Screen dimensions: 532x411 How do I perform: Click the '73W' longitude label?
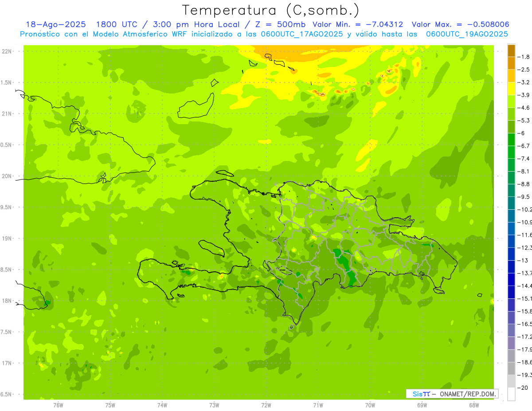(x=214, y=405)
